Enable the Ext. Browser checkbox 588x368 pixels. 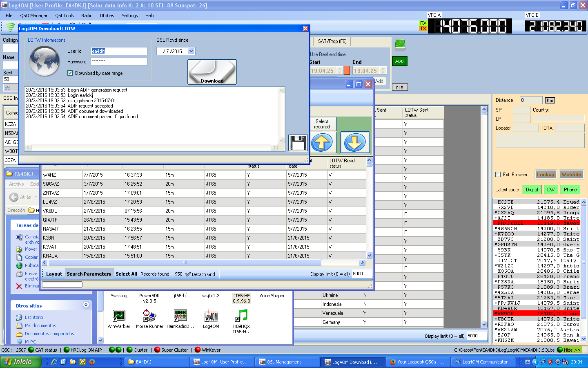(498, 175)
